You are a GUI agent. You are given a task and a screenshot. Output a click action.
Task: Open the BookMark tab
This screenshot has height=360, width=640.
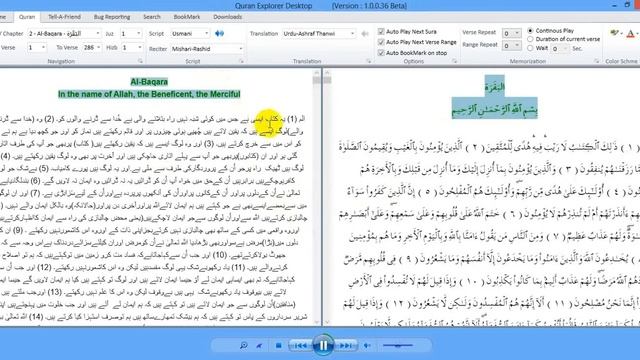click(x=187, y=17)
